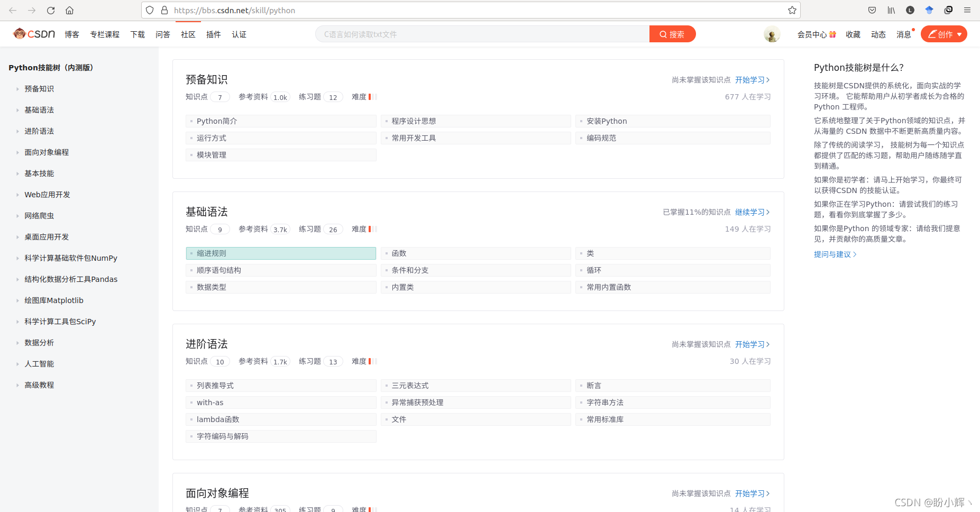Screen dimensions: 980x512
Task: Expand 基础语法 in sidebar tree
Action: pyautogui.click(x=39, y=110)
